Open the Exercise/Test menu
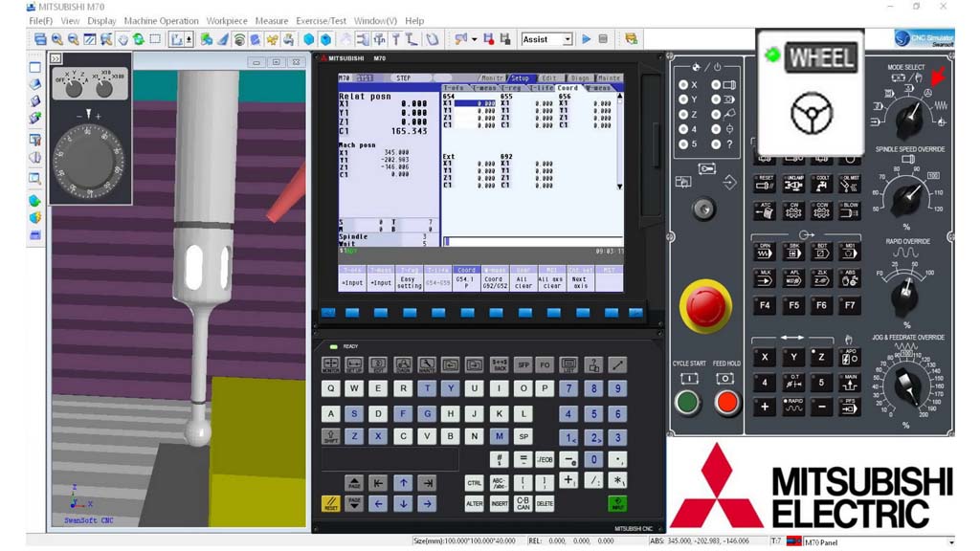 coord(322,21)
